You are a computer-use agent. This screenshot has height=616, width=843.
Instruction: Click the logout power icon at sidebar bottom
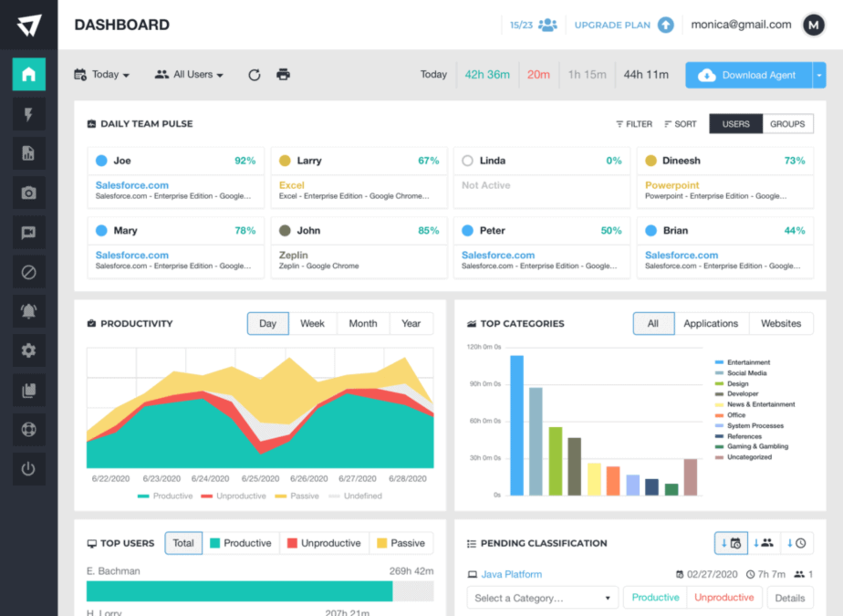point(29,468)
